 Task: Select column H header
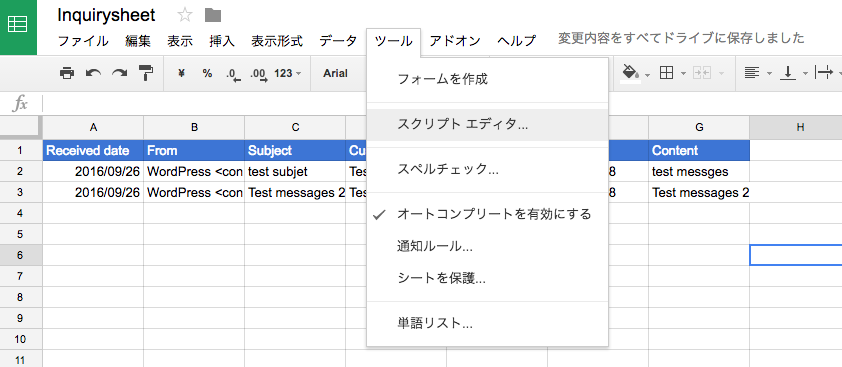796,127
